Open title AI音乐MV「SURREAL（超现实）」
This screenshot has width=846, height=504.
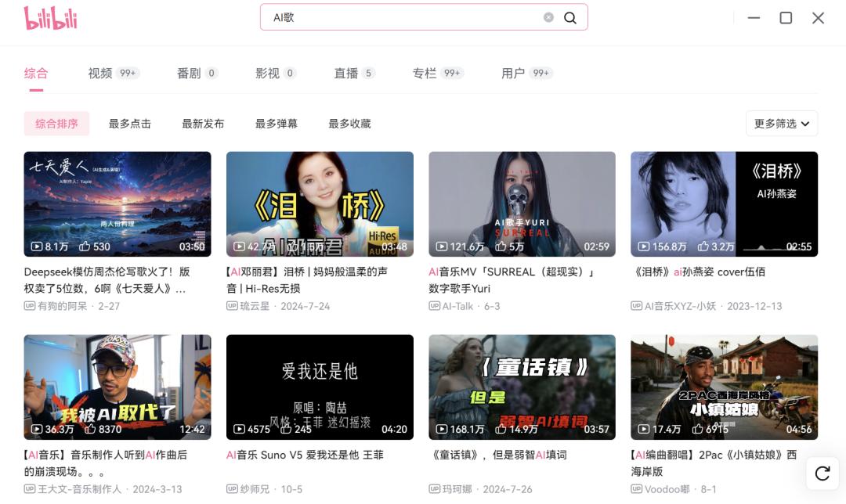(x=512, y=280)
